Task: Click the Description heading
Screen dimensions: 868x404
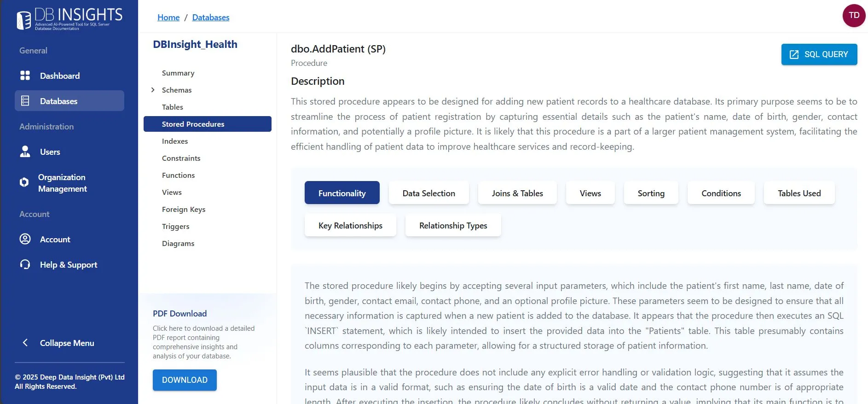Action: (x=318, y=81)
